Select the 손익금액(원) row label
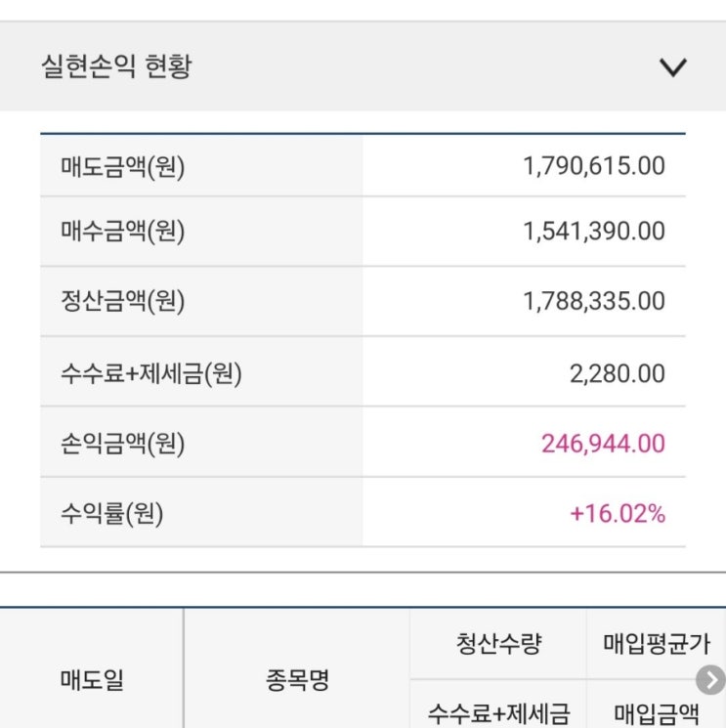 tap(122, 444)
